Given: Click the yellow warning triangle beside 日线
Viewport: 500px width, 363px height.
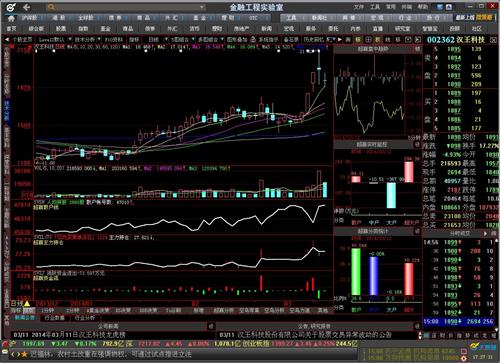Looking at the screenshot, I should pyautogui.click(x=27, y=303).
